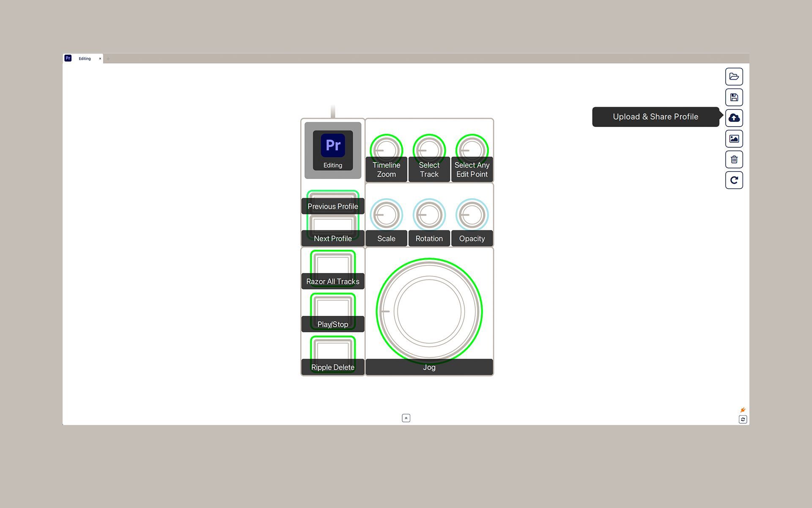
Task: Delete profile using the trash icon
Action: click(734, 160)
